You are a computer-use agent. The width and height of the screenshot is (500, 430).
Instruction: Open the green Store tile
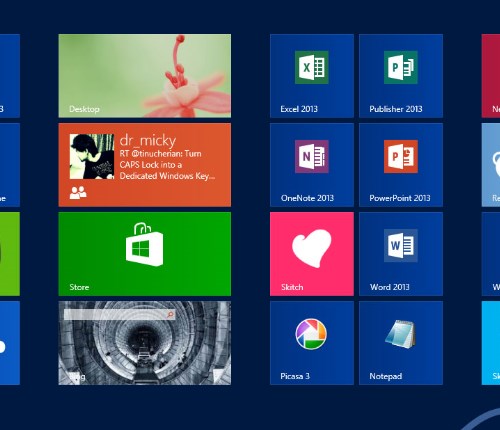click(145, 254)
